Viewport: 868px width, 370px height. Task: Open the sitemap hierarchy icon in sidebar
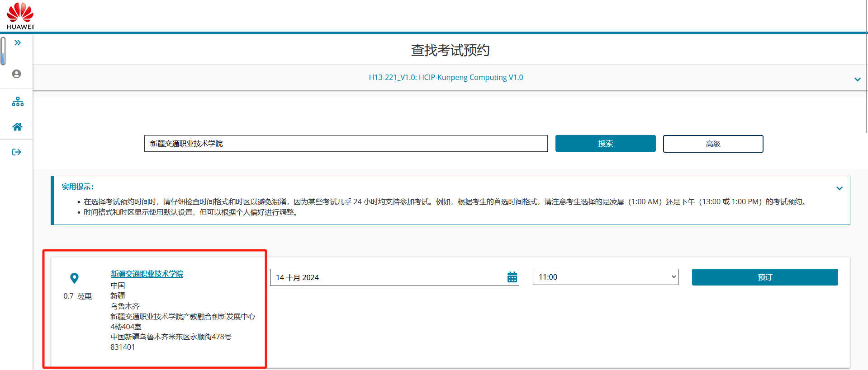pos(18,102)
